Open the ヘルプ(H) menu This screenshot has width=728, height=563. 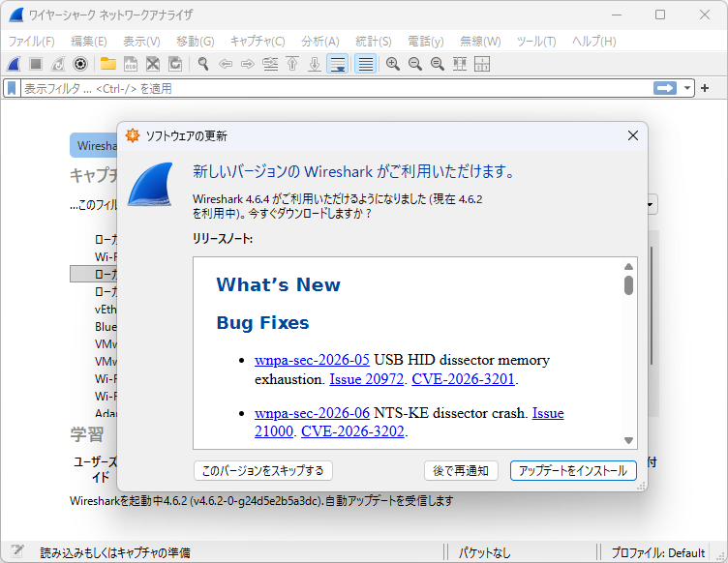tap(593, 42)
